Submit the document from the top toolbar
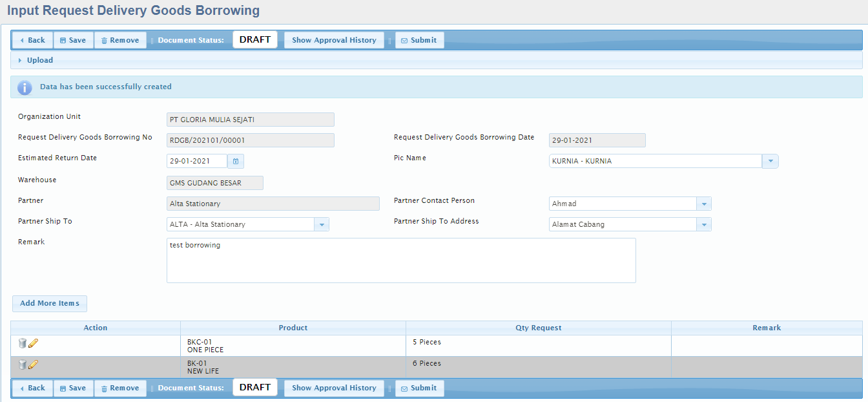Viewport: 868px width, 402px height. (419, 40)
